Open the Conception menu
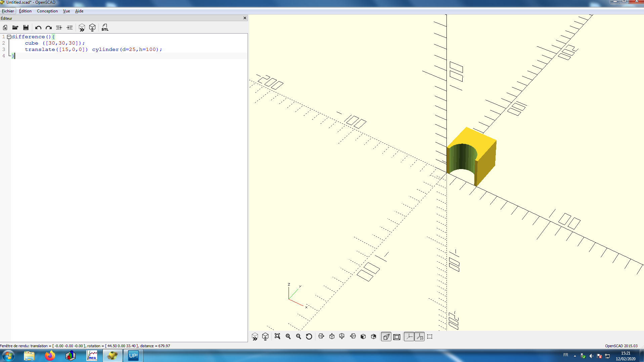 tap(47, 11)
